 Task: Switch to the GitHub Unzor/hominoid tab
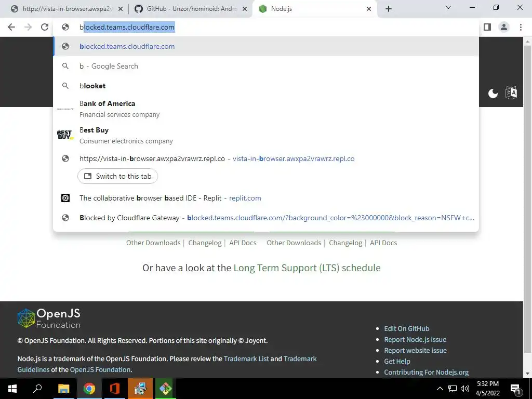pos(190,9)
